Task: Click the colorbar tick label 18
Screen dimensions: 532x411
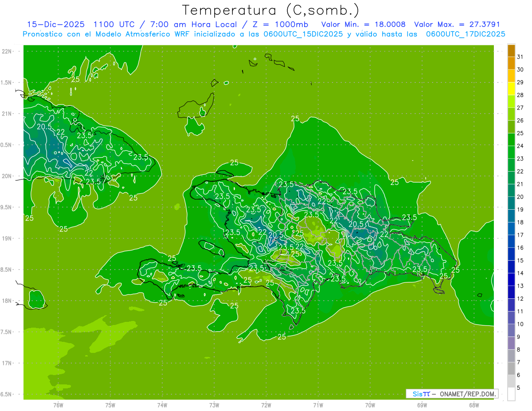Action: [x=520, y=222]
